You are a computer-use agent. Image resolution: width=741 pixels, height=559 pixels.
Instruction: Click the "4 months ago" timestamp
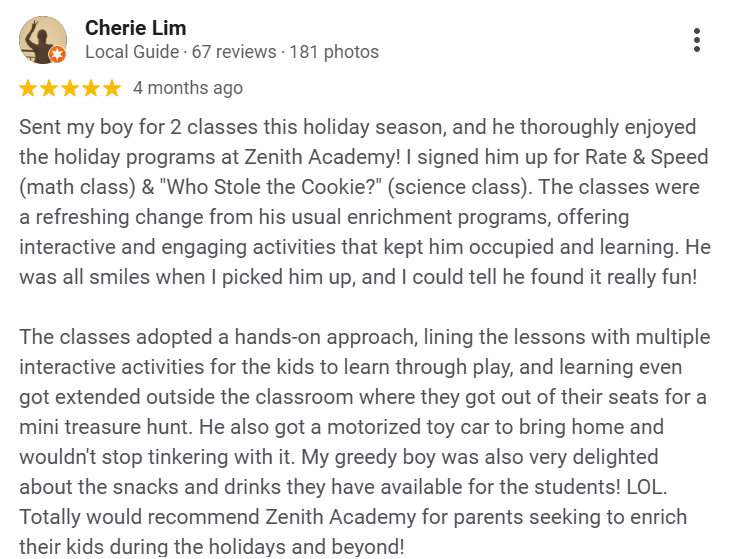click(x=188, y=88)
